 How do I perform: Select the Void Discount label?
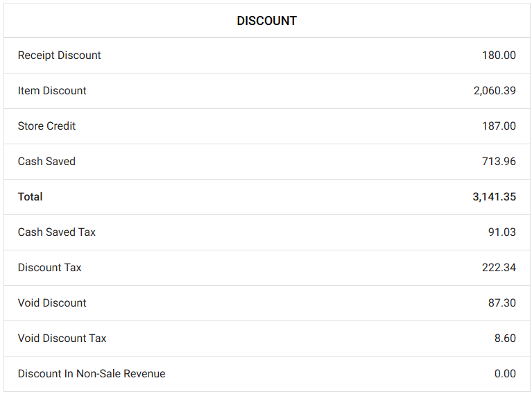(x=52, y=303)
